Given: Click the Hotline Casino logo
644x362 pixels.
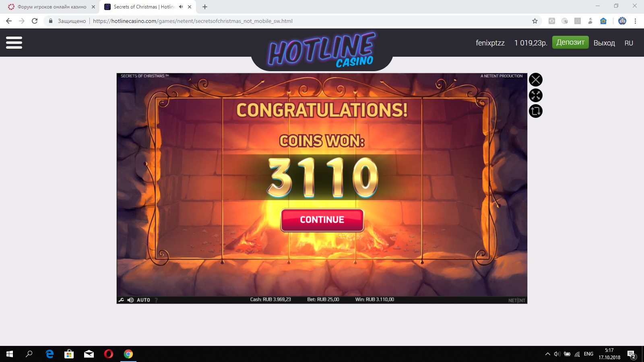Looking at the screenshot, I should 322,49.
